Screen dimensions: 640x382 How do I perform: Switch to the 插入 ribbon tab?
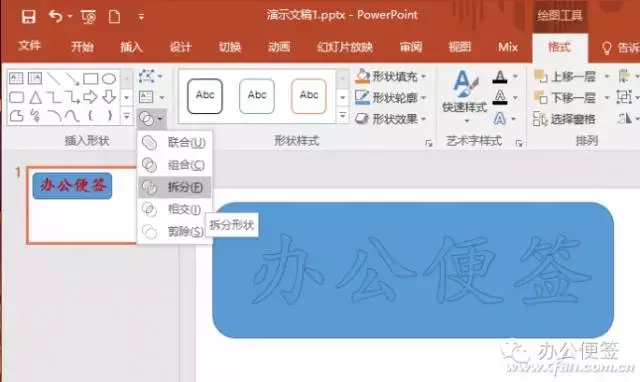point(131,47)
